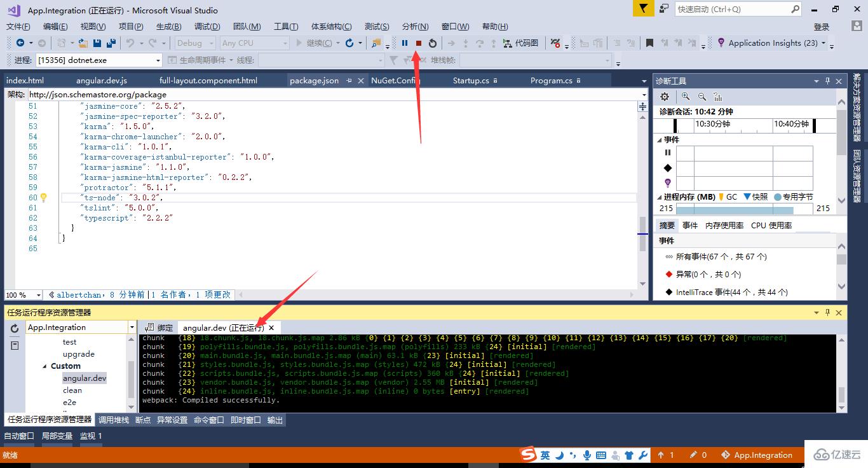This screenshot has height=468, width=868.
Task: Open the Any CPU platform dropdown
Action: click(254, 43)
